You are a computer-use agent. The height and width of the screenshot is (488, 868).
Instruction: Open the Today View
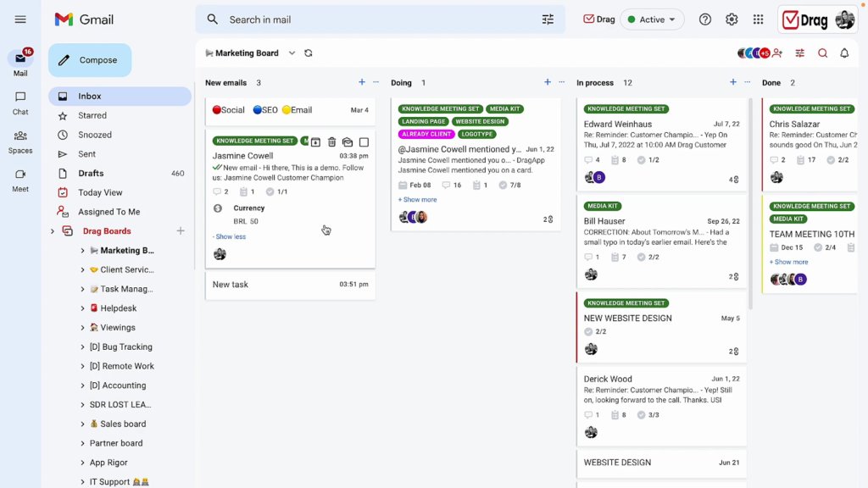(120, 192)
